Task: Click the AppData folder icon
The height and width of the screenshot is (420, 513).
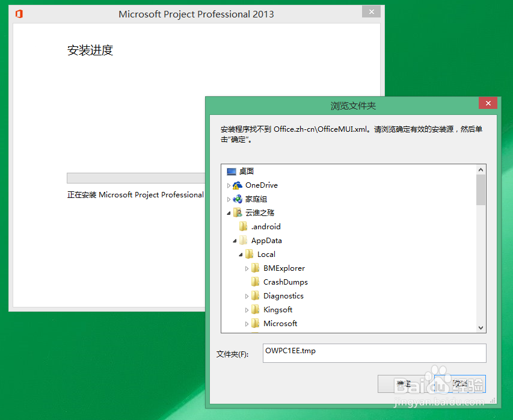Action: [x=244, y=240]
